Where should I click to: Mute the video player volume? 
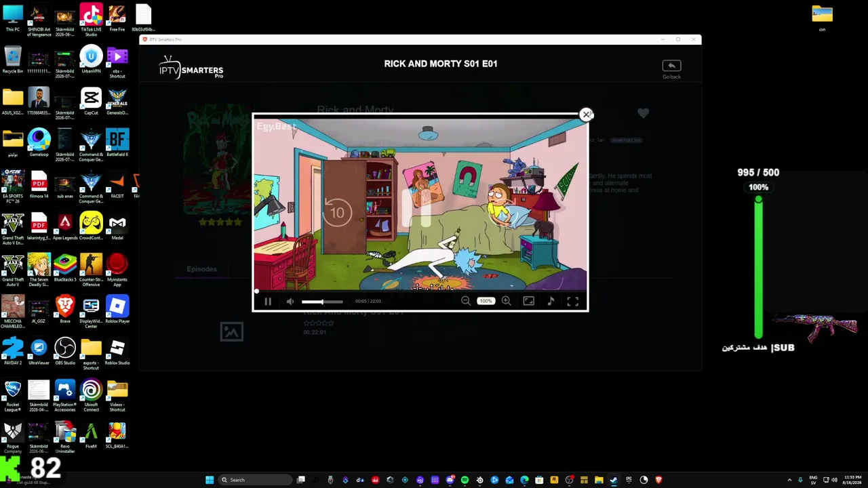pos(290,302)
